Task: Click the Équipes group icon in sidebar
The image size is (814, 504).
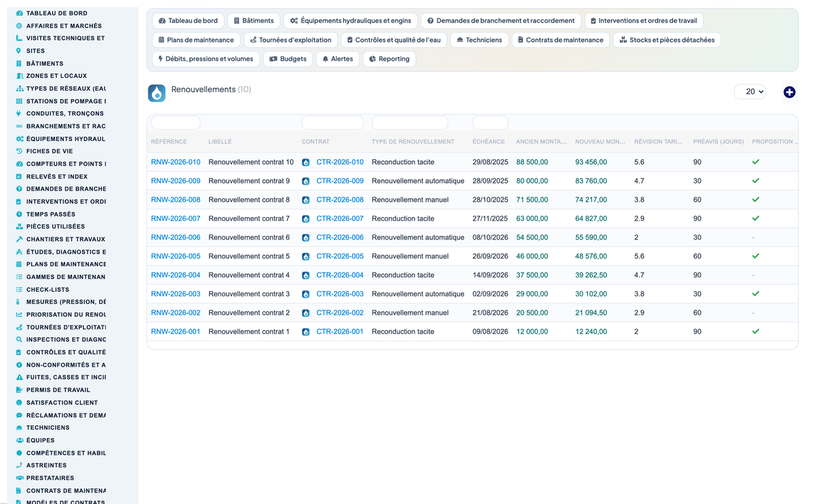Action: (x=19, y=440)
